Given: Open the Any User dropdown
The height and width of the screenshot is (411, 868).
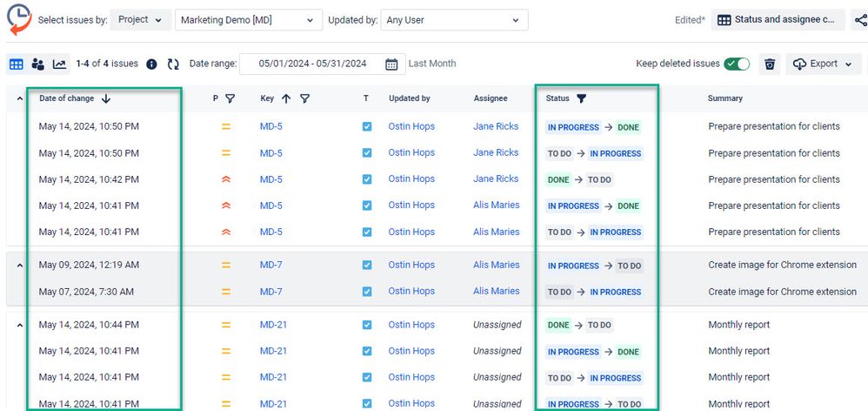Looking at the screenshot, I should pos(455,20).
